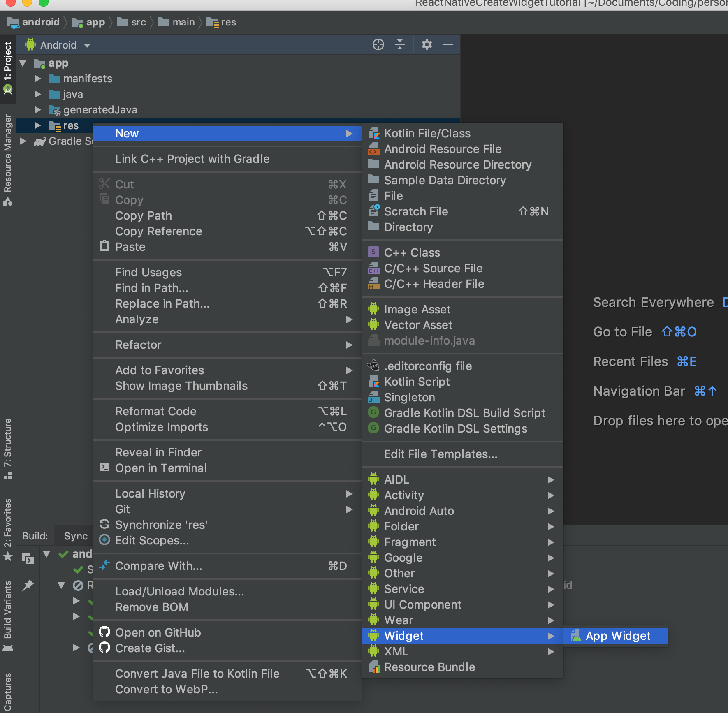This screenshot has width=728, height=713.
Task: Choose Create Gist...
Action: tap(227, 648)
